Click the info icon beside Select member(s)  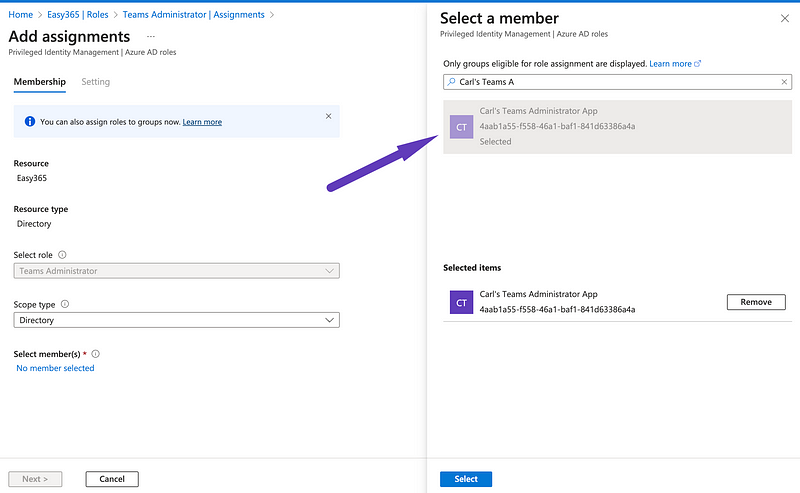tap(96, 354)
